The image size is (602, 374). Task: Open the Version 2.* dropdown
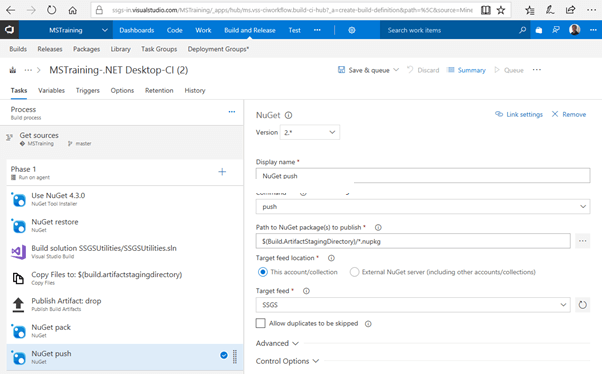coord(309,132)
